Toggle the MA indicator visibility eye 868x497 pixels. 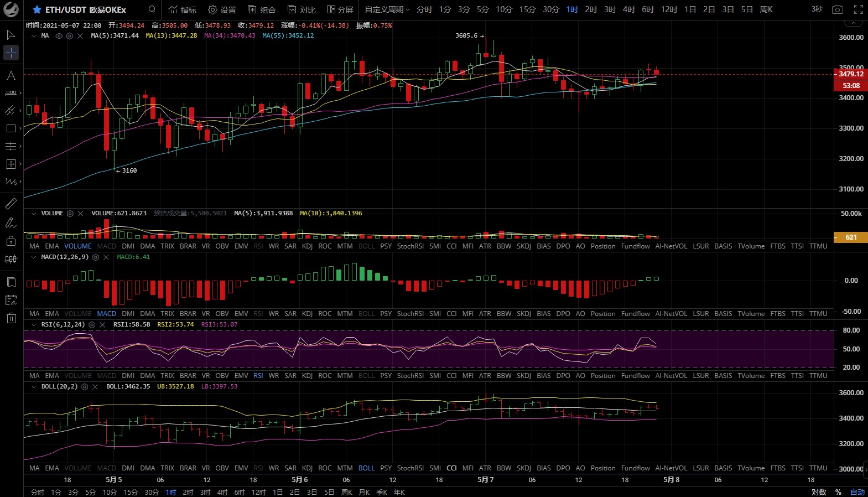pos(59,36)
